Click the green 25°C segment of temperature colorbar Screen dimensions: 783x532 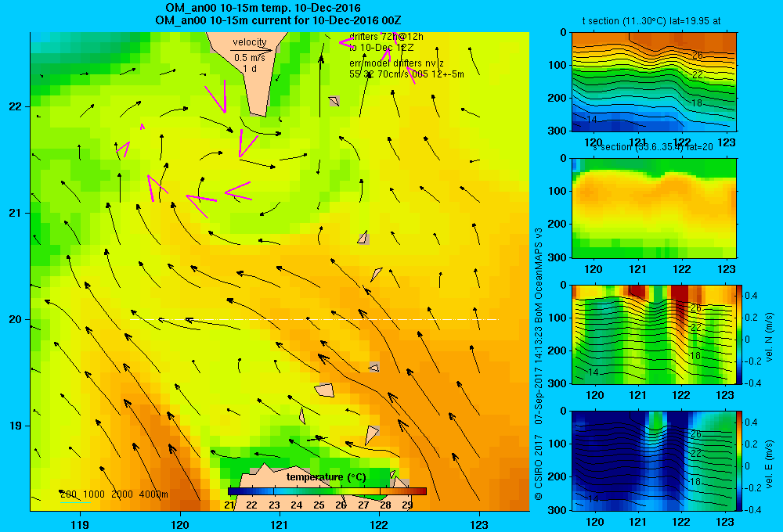tap(319, 491)
